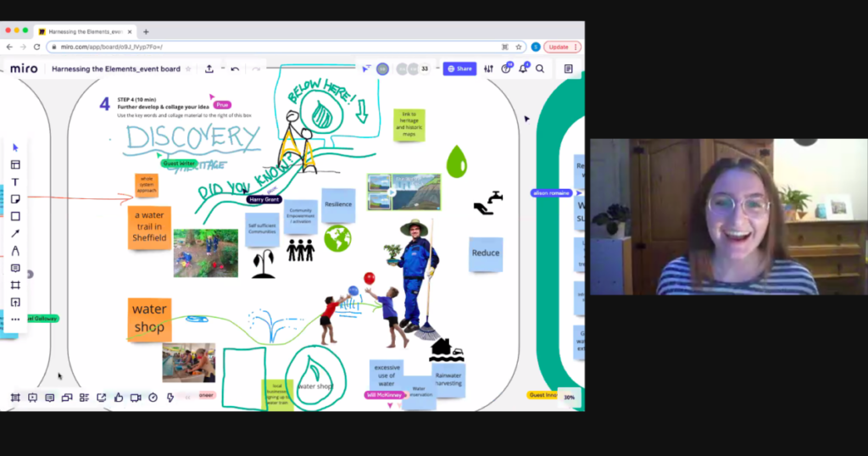
Task: Star the Harnessing the Elements board
Action: (188, 69)
